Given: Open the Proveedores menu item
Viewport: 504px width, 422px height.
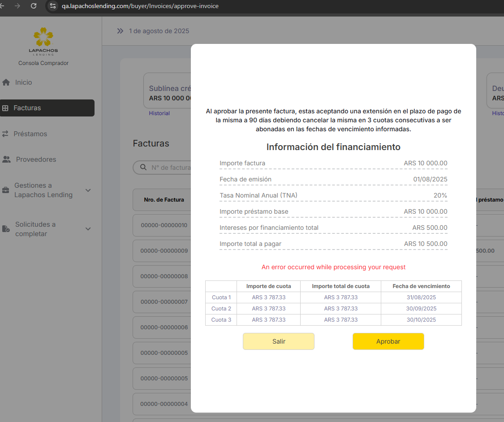Looking at the screenshot, I should coord(36,159).
